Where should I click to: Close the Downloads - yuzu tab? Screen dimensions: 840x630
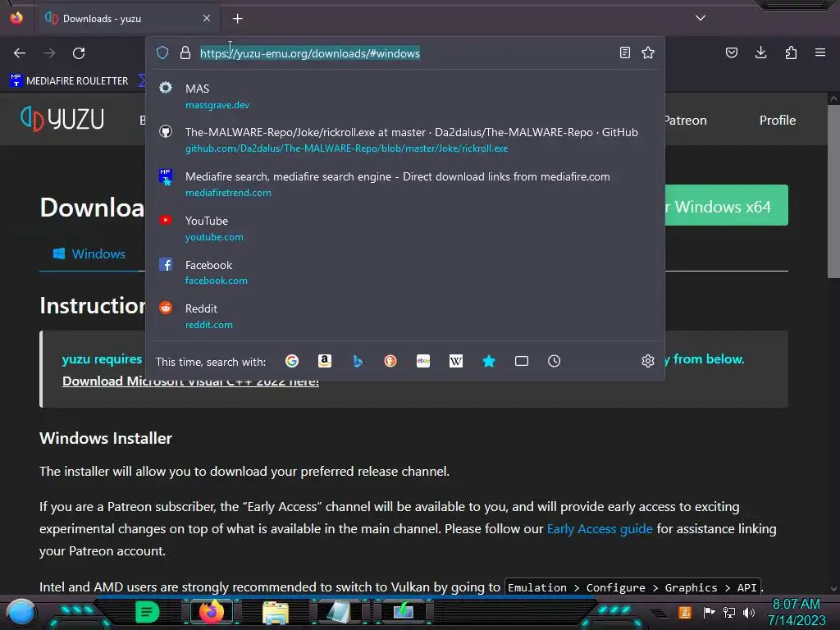tap(207, 18)
